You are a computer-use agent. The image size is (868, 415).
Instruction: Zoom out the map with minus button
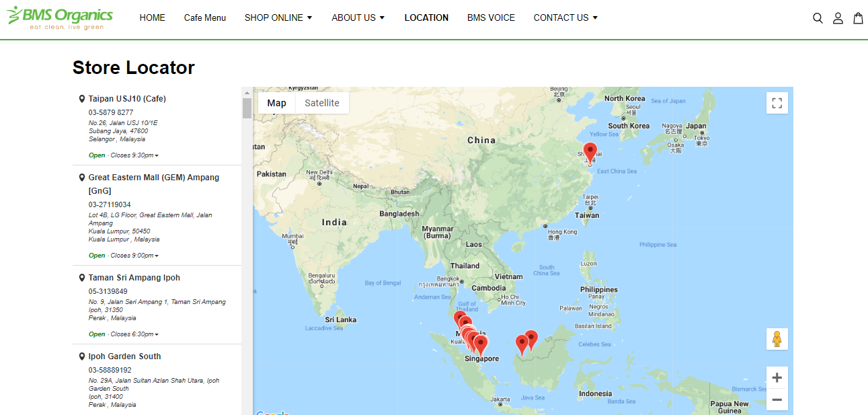pyautogui.click(x=777, y=400)
